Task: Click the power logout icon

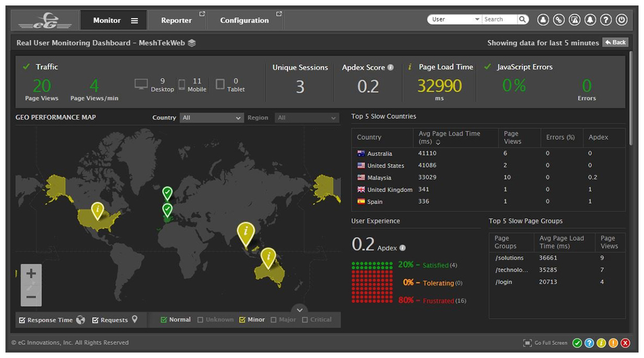Action: [x=622, y=20]
